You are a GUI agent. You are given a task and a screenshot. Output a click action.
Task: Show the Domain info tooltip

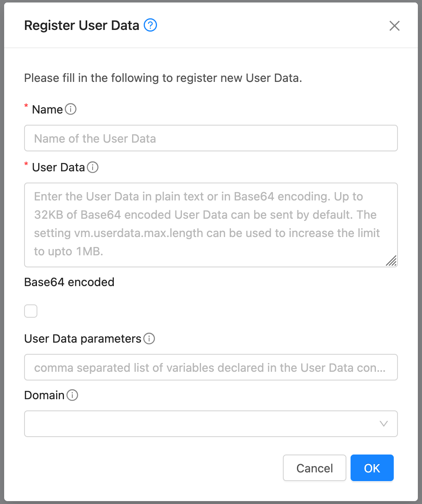click(72, 395)
